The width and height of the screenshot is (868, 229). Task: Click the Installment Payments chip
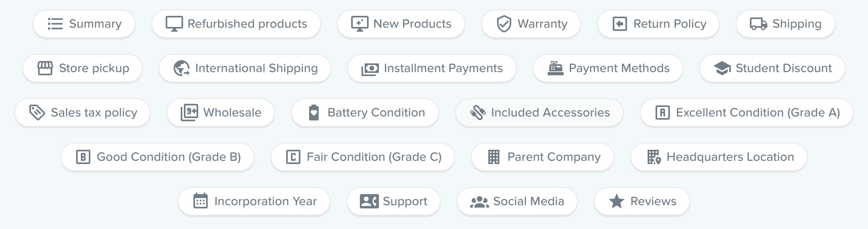432,68
